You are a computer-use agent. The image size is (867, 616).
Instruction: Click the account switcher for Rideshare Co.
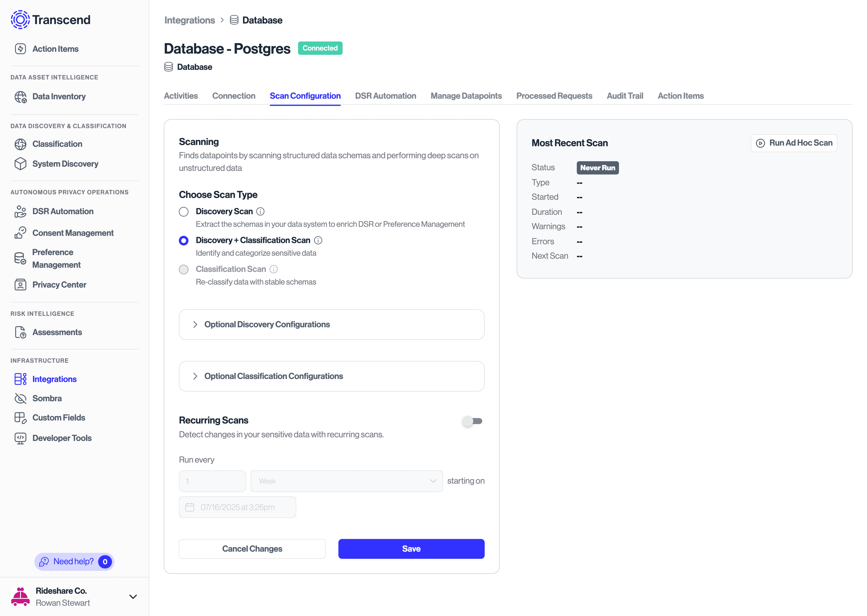[x=74, y=596]
